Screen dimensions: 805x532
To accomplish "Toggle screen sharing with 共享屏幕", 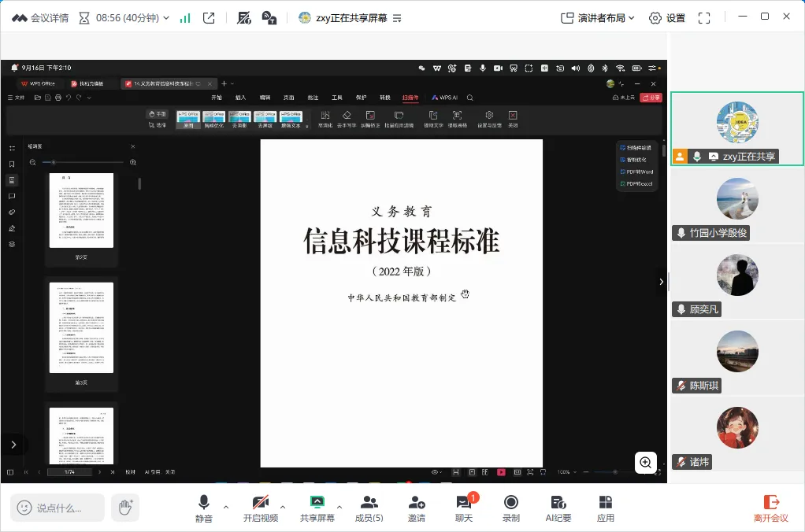I will [317, 508].
